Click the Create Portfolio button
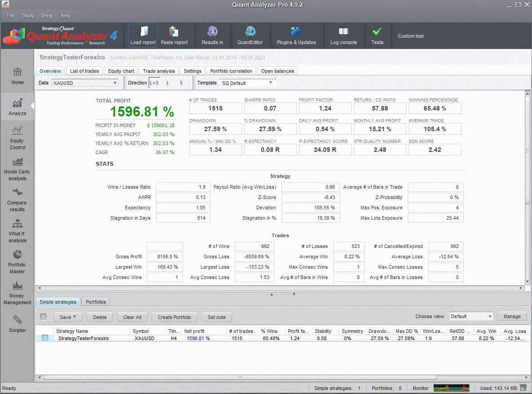This screenshot has width=532, height=394. [x=174, y=317]
